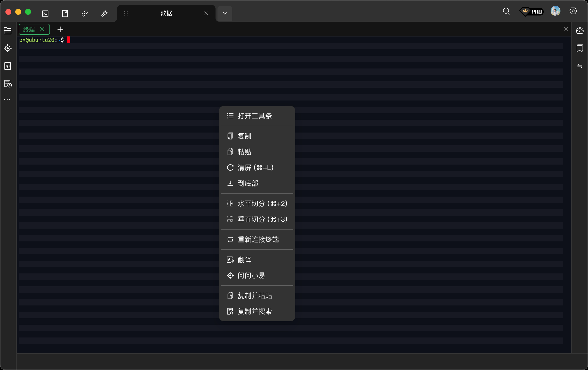Add a new terminal tab with plus

60,30
